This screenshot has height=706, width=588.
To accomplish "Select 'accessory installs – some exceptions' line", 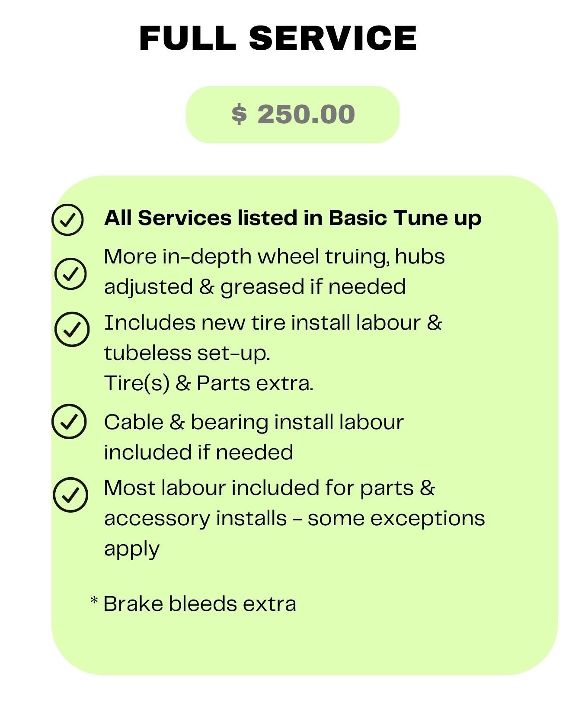I will pyautogui.click(x=294, y=519).
